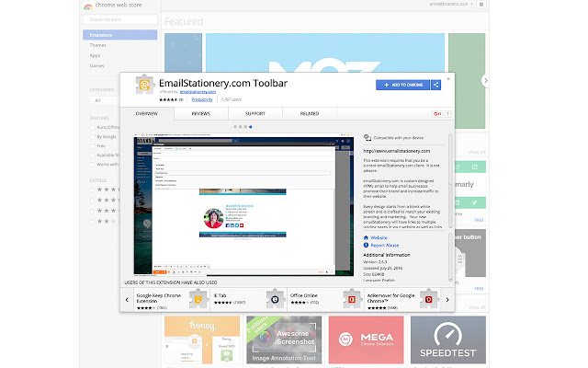This screenshot has width=588, height=368.
Task: Click the Report Abuse link
Action: 385,246
